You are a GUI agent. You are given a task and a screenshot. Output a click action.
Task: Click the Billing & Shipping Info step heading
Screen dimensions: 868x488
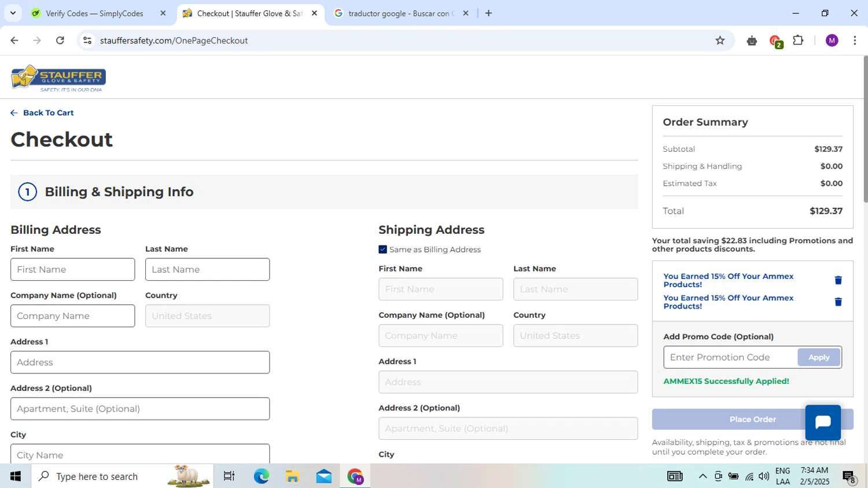119,192
